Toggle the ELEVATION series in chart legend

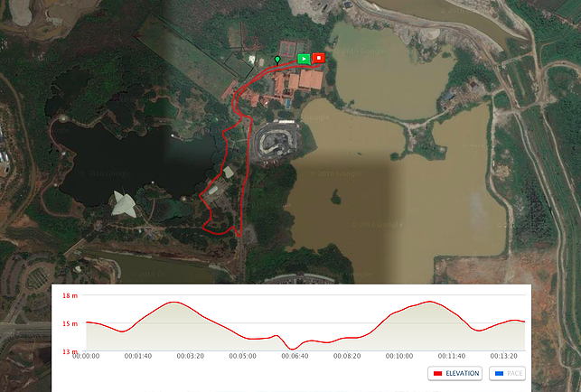tap(455, 373)
